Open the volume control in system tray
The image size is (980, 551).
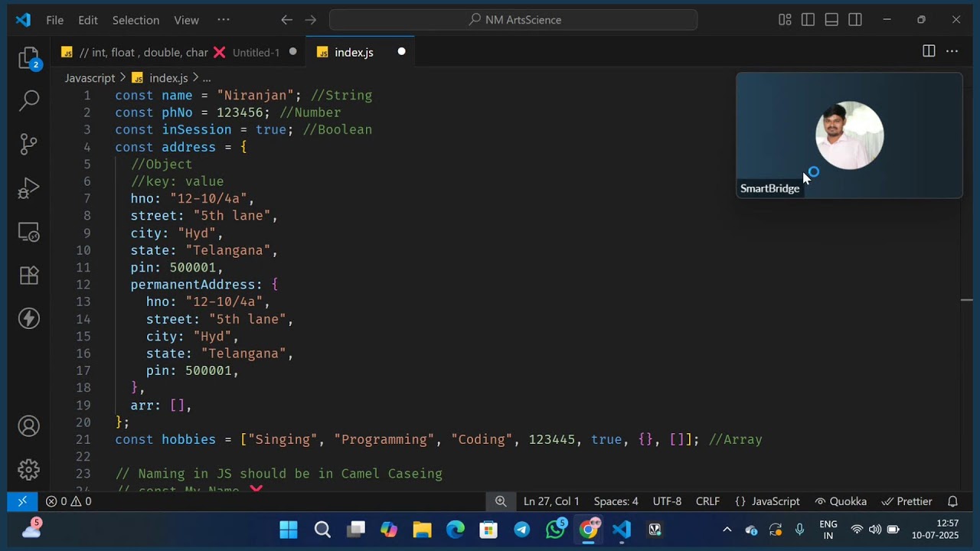[874, 530]
